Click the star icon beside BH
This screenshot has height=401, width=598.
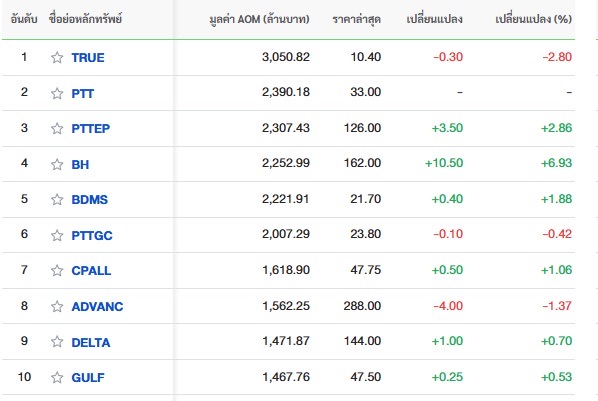click(x=57, y=164)
